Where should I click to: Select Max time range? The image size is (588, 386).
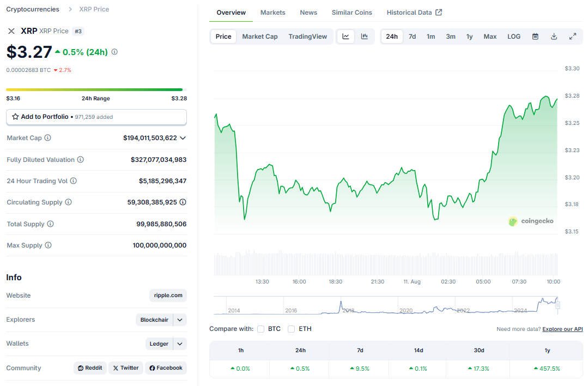[490, 37]
